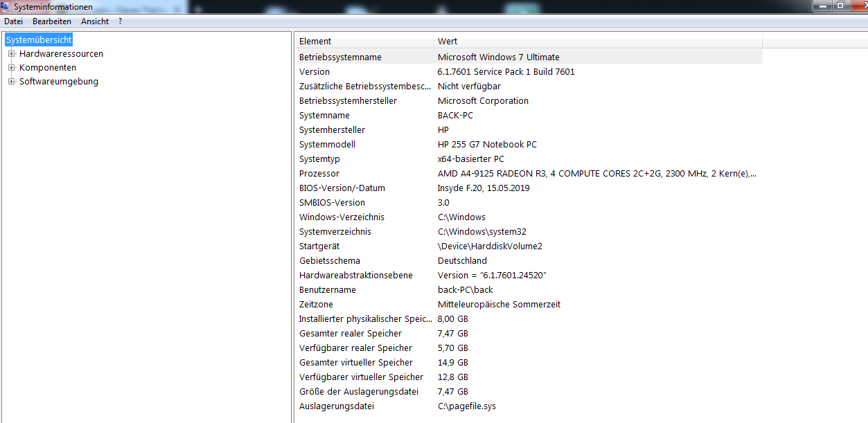This screenshot has width=868, height=423.
Task: Click the Wert column header
Action: coord(598,41)
